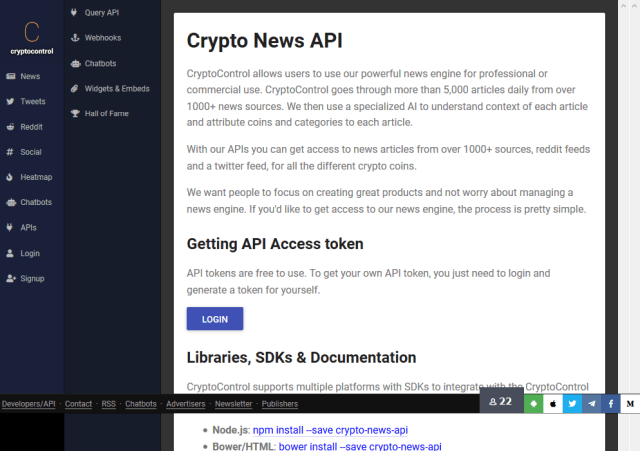Screen dimensions: 640x451
Task: Click the online users count 22
Action: point(501,402)
